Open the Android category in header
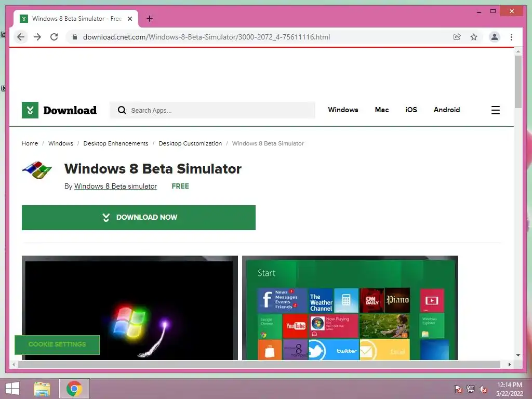Image resolution: width=532 pixels, height=399 pixels. [446, 110]
